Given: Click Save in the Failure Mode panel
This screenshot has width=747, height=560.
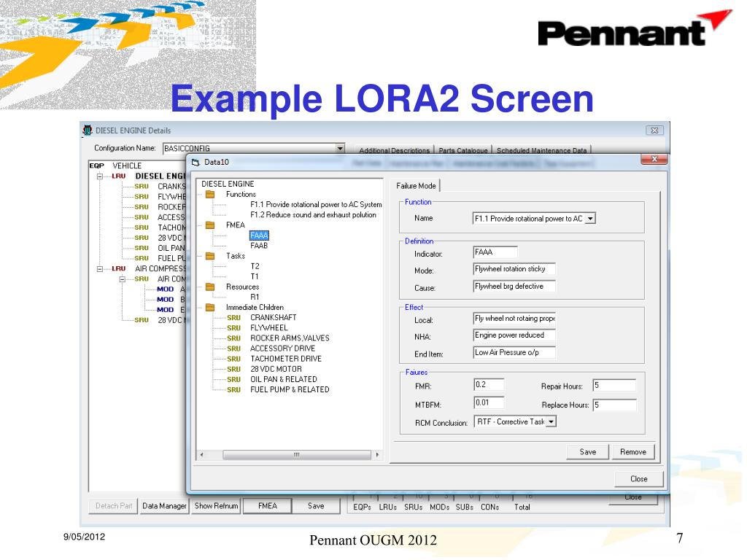Looking at the screenshot, I should click(x=587, y=452).
